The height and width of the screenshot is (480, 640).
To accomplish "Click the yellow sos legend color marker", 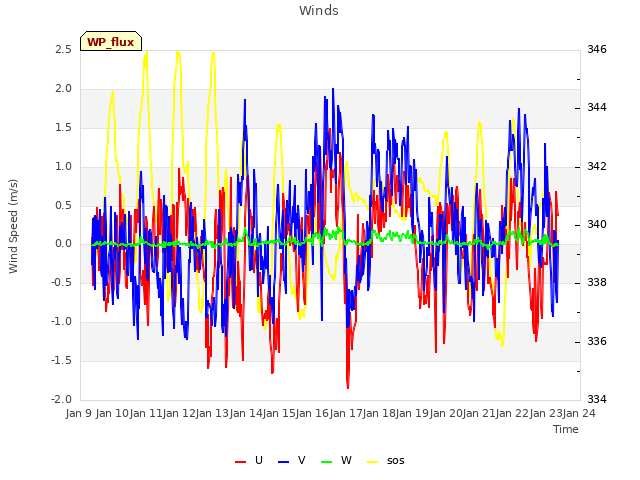I will point(373,462).
